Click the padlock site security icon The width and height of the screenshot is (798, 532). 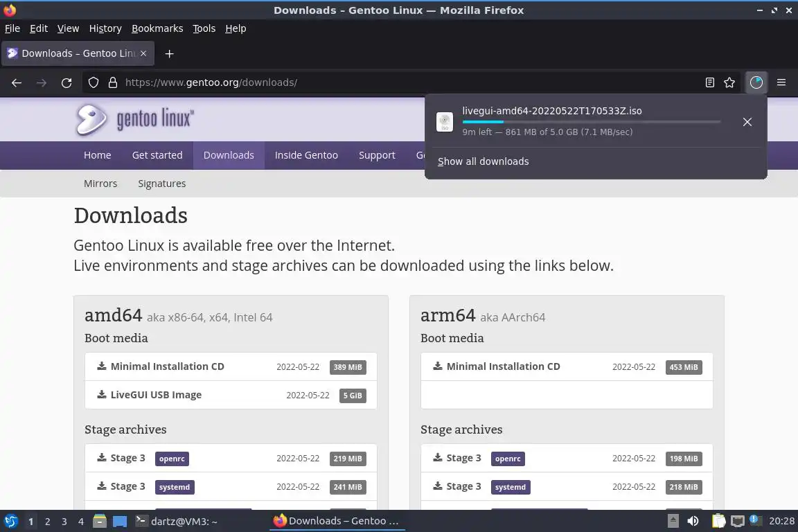click(x=113, y=82)
